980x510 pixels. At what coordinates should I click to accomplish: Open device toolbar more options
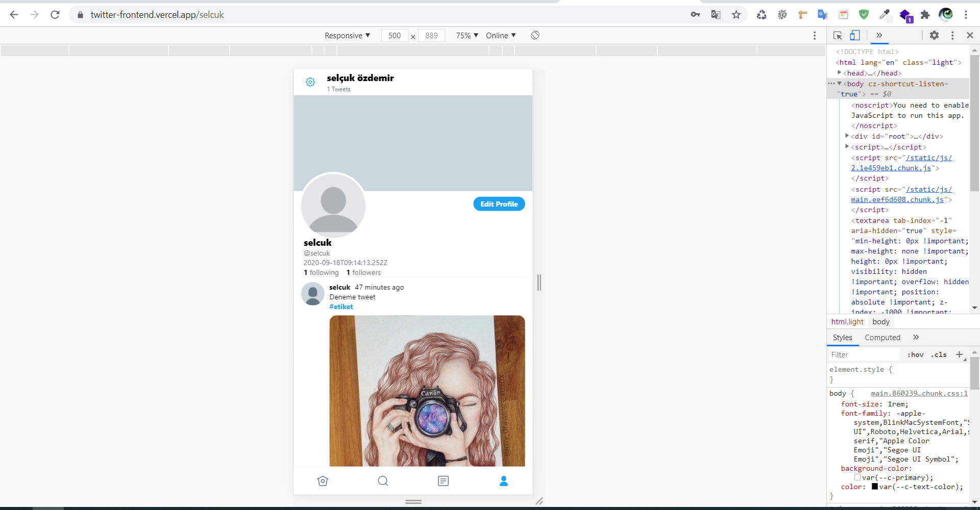tap(815, 35)
